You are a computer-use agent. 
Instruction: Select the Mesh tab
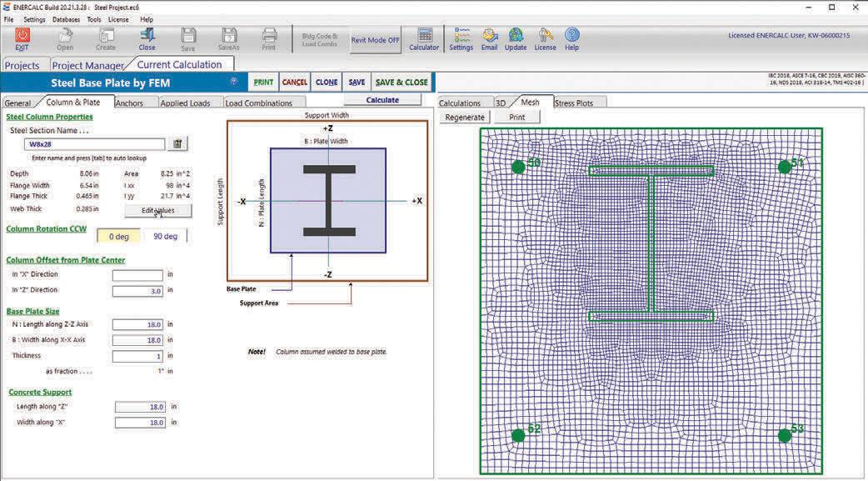tap(530, 102)
